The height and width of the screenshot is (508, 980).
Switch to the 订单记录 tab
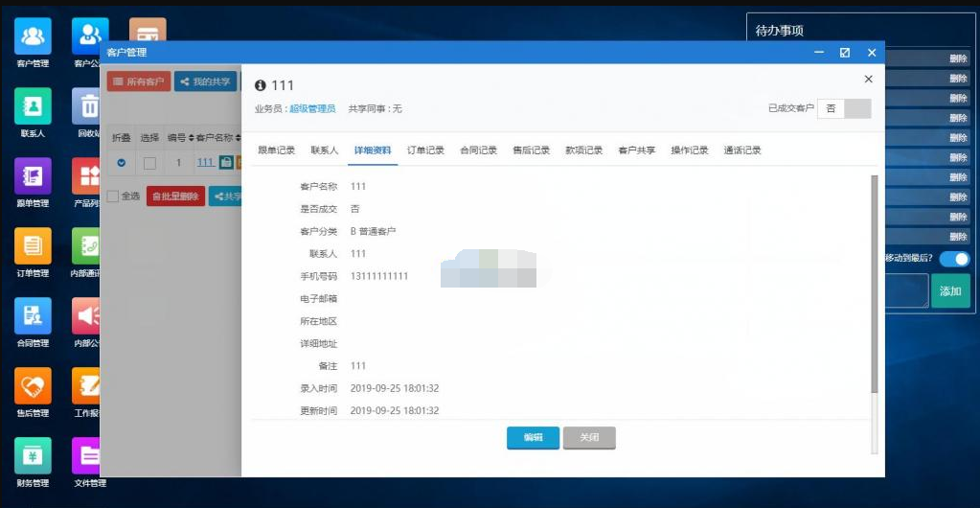425,150
